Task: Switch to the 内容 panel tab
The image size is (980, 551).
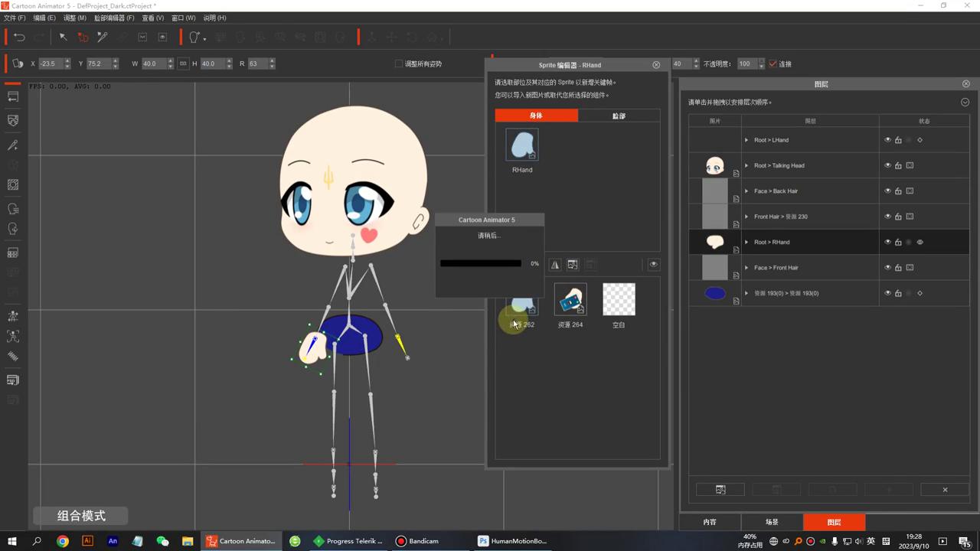Action: pyautogui.click(x=710, y=522)
